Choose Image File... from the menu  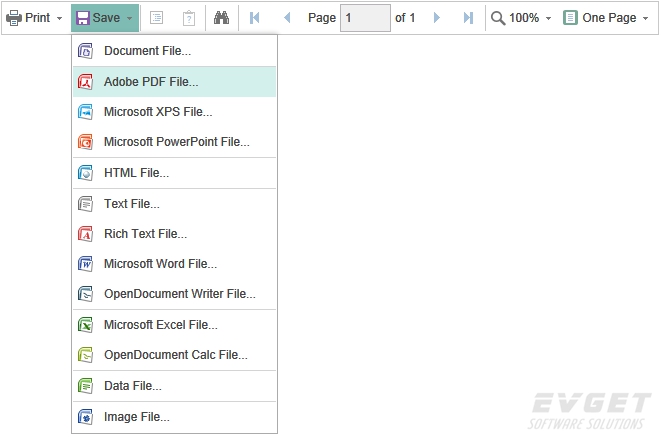point(175,417)
